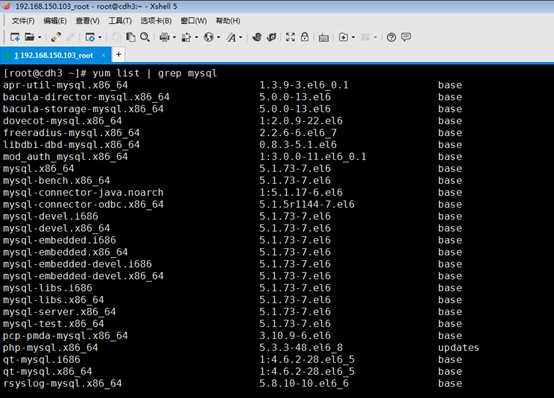
Task: Open the 文件(F) File menu
Action: (23, 21)
